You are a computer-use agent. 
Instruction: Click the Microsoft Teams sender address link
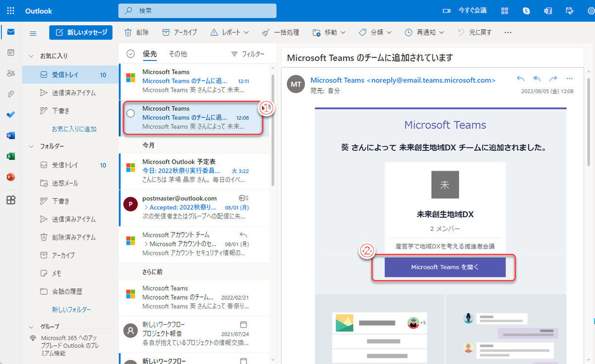coord(403,80)
